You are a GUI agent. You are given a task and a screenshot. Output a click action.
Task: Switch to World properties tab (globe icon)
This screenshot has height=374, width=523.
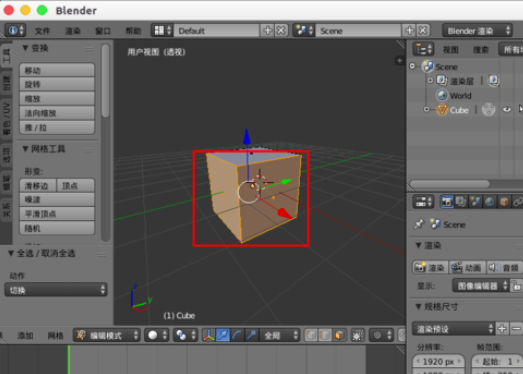pos(490,202)
